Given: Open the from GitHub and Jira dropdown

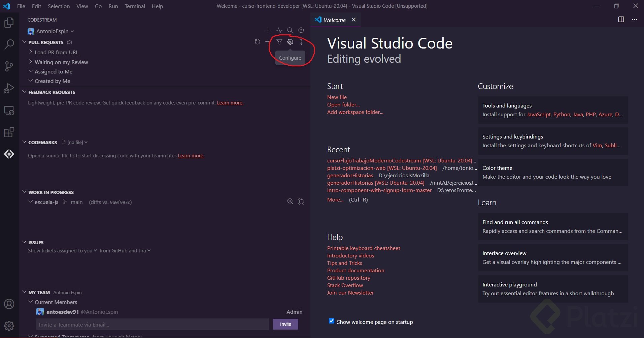Looking at the screenshot, I should [125, 251].
